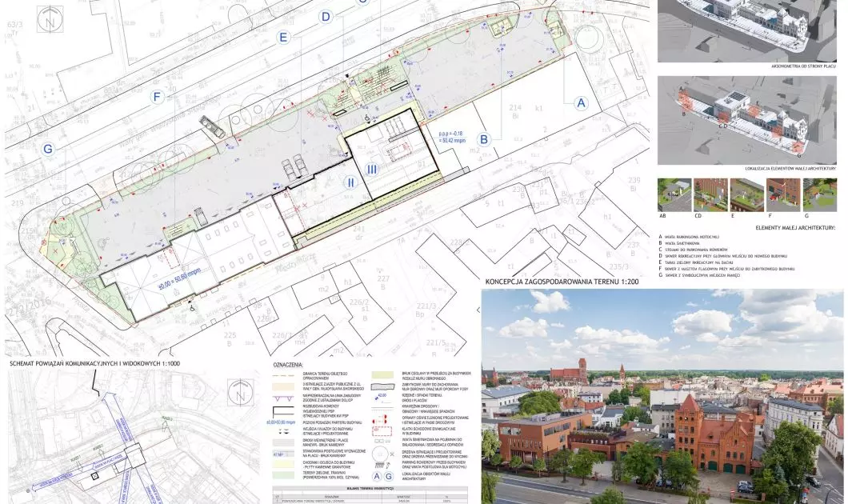Click legend row B in the small architecture list
The image size is (848, 504).
pos(680,243)
